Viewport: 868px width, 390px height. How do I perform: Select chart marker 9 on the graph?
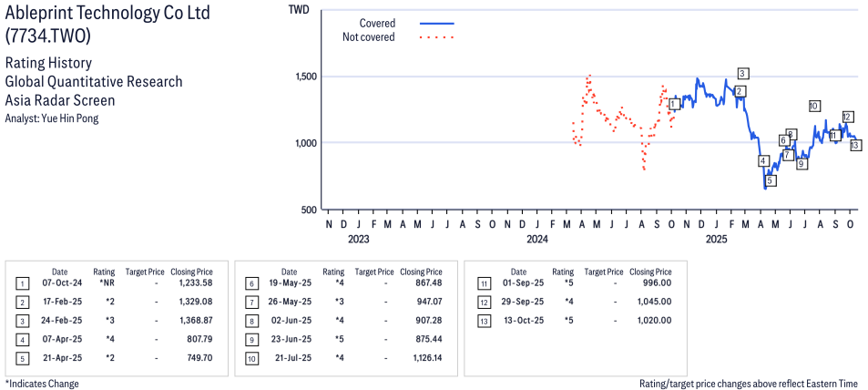(802, 164)
